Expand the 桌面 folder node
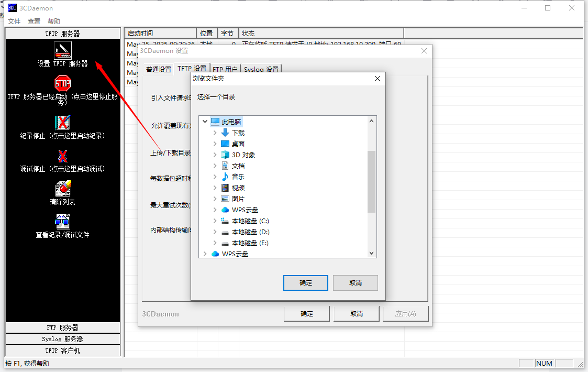 click(x=215, y=144)
